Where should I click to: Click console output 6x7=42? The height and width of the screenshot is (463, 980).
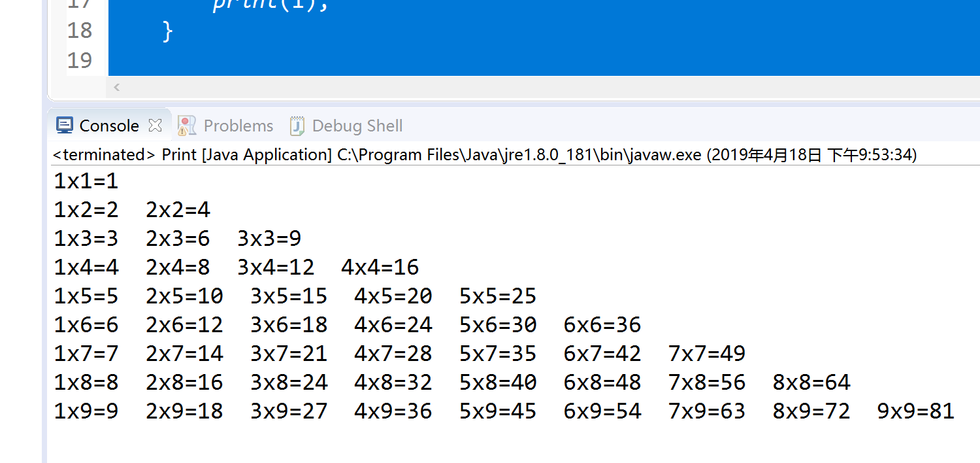pos(602,354)
